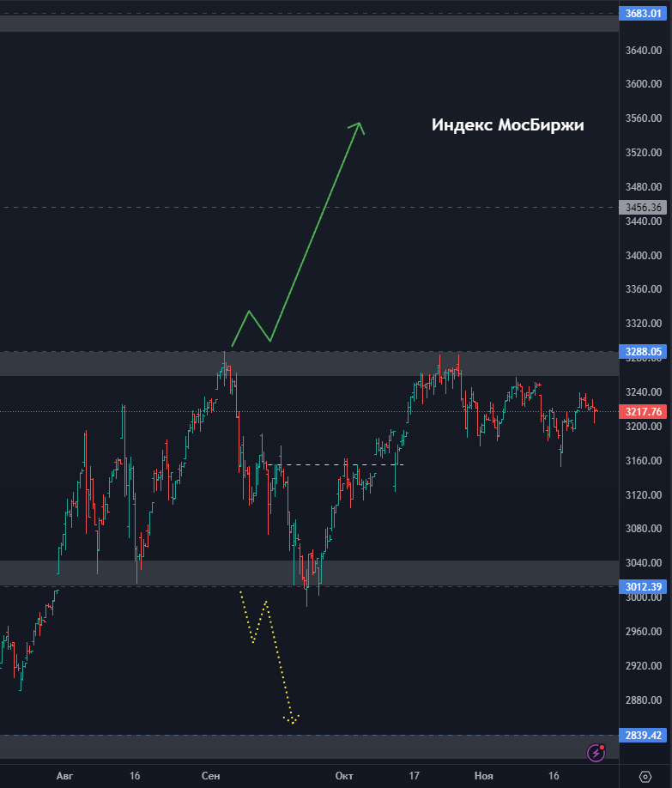Click the Авг date label on time axis
The width and height of the screenshot is (672, 788).
pyautogui.click(x=65, y=776)
